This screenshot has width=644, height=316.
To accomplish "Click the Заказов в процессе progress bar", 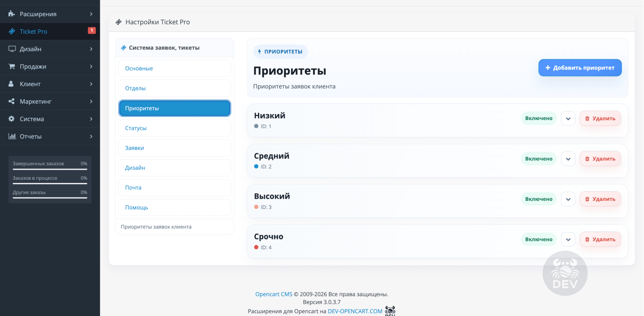I will click(x=50, y=183).
